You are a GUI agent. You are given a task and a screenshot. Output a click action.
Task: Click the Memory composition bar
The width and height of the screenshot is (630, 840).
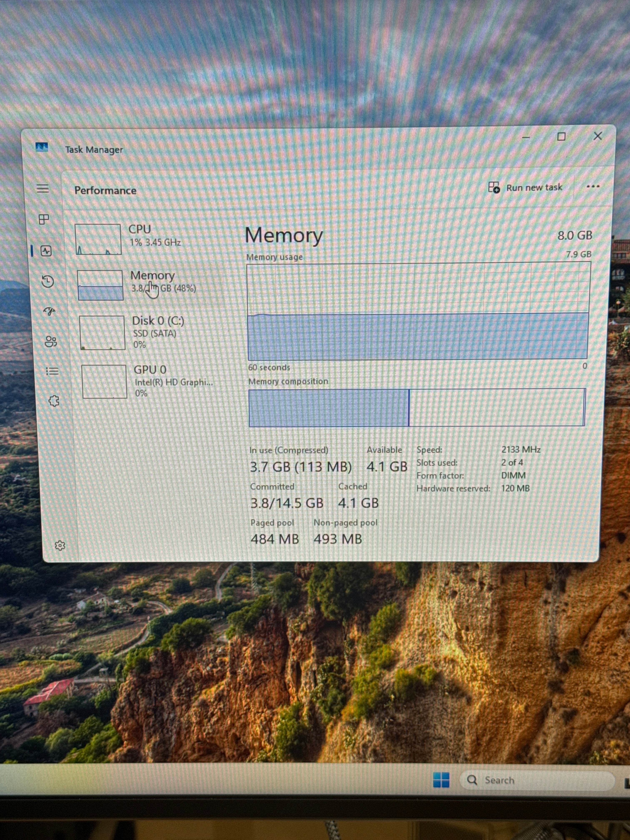417,407
